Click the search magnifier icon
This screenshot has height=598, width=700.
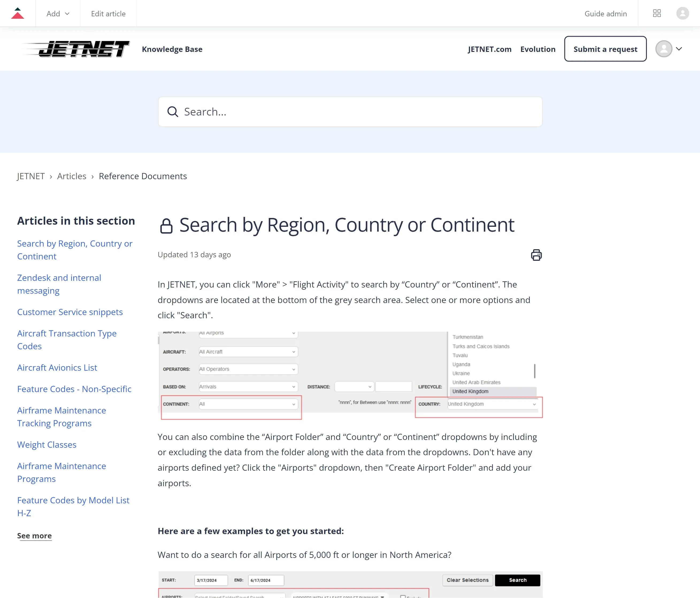[173, 112]
